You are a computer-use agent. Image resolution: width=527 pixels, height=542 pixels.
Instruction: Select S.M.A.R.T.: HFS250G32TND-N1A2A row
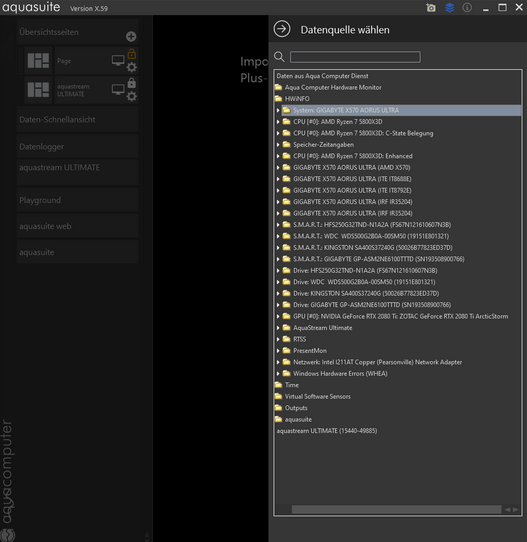click(372, 225)
